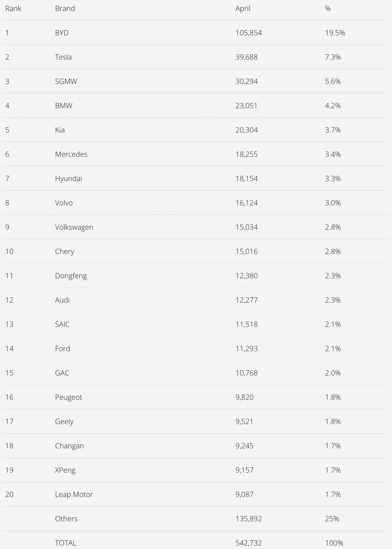Click the SGMW brand name
392x549 pixels.
pyautogui.click(x=66, y=81)
